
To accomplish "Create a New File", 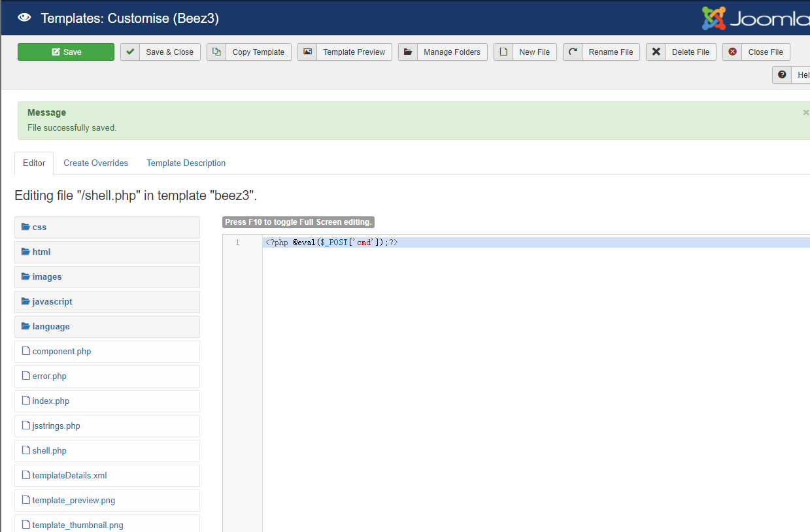I will [x=525, y=52].
